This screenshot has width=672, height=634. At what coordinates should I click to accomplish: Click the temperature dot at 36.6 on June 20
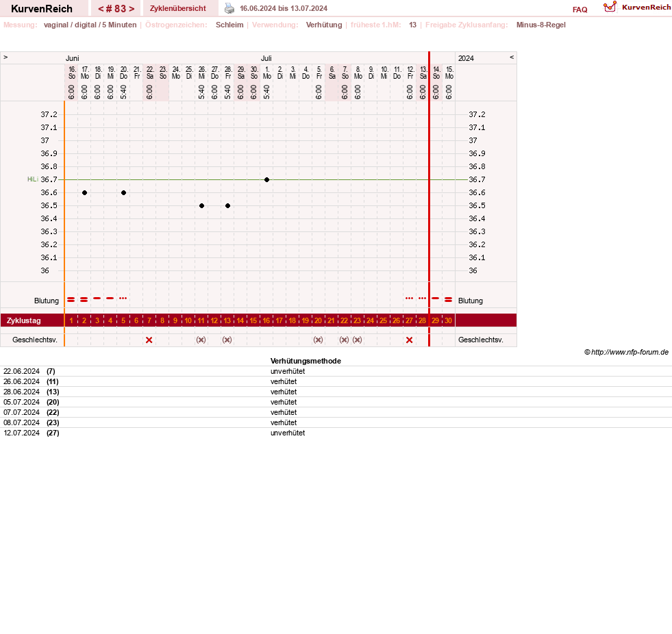(x=123, y=193)
